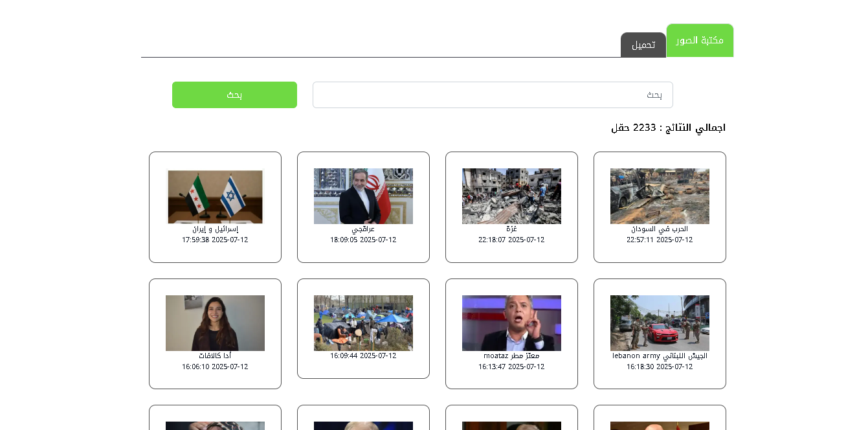This screenshot has height=430, width=868.
Task: Click the 16:13:47 timestamp under معتز مطر
Action: (x=511, y=367)
